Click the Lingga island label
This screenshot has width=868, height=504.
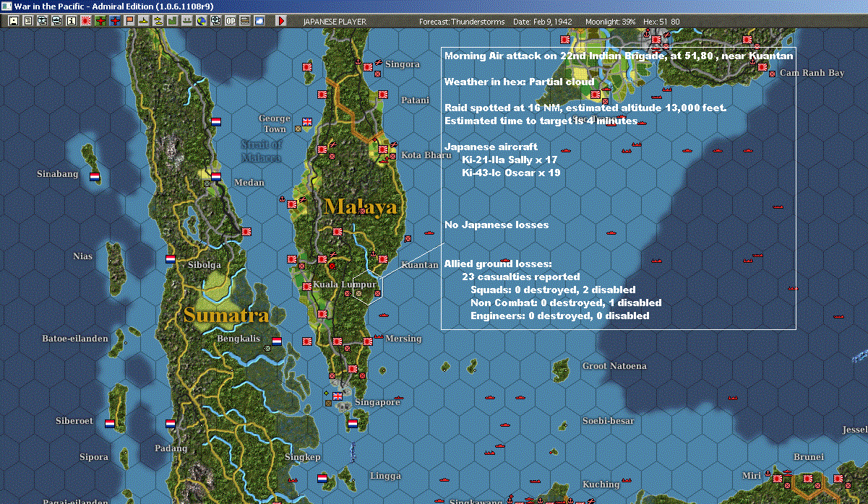click(385, 476)
